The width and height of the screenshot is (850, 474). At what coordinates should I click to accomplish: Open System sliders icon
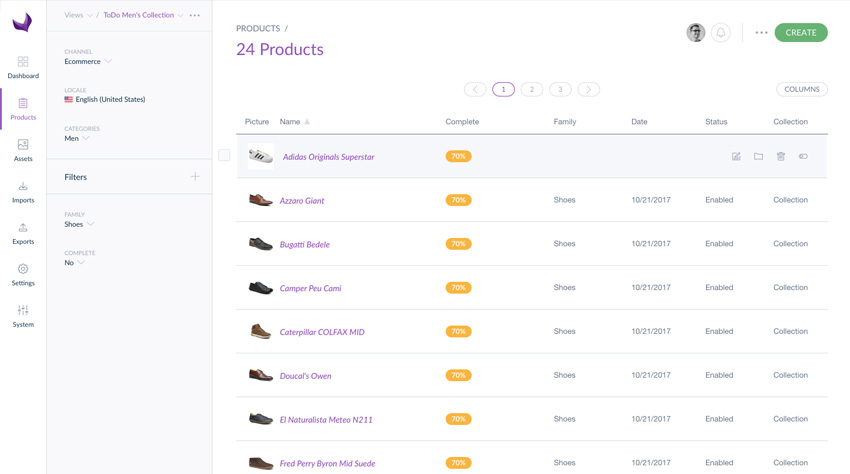tap(23, 316)
